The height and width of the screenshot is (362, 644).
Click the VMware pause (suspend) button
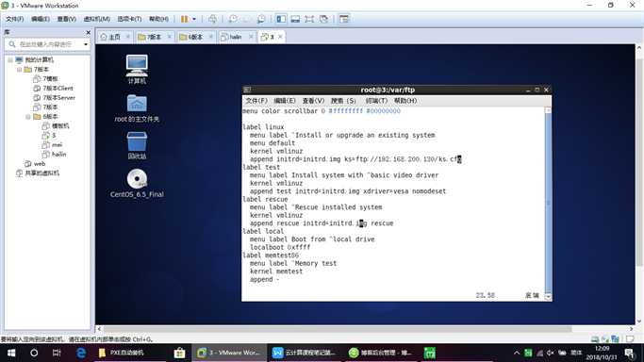[x=185, y=19]
